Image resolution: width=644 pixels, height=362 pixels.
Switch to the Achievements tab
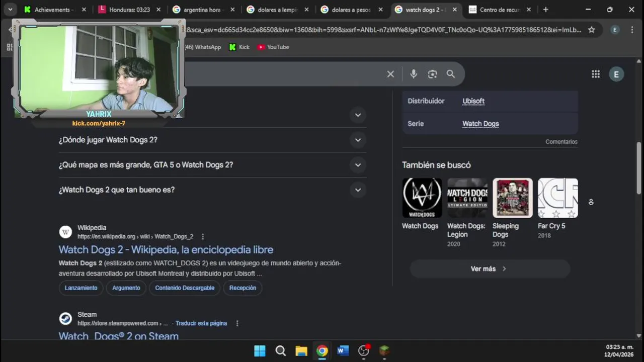point(55,10)
